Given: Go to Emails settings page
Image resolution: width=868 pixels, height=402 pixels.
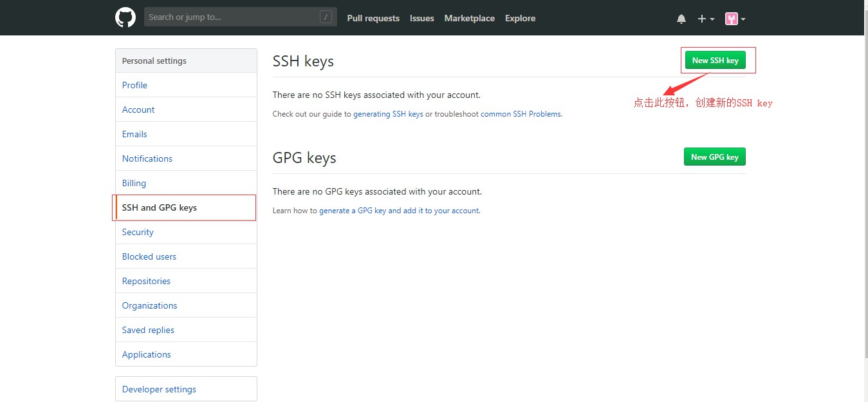Looking at the screenshot, I should [134, 134].
